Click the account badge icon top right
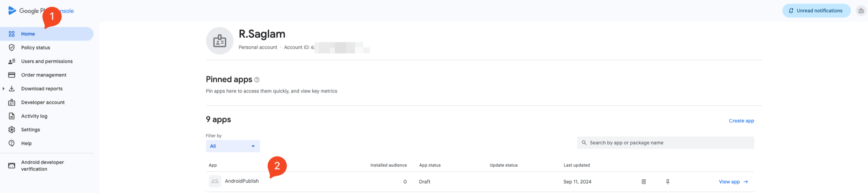The width and height of the screenshot is (868, 193). tap(861, 11)
